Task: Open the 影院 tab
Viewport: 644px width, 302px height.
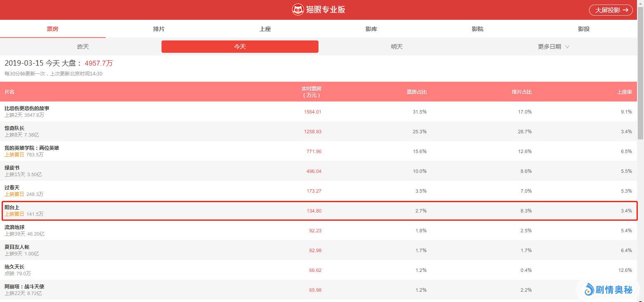Action: [477, 29]
